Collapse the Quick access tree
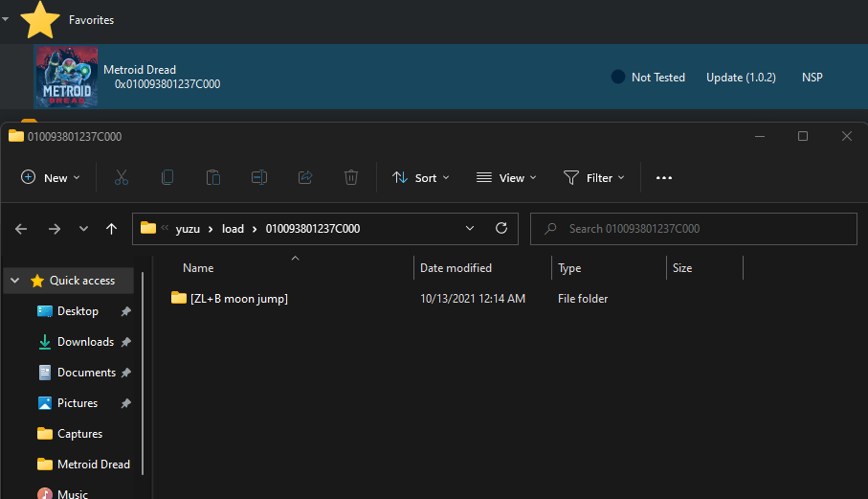 pos(15,281)
